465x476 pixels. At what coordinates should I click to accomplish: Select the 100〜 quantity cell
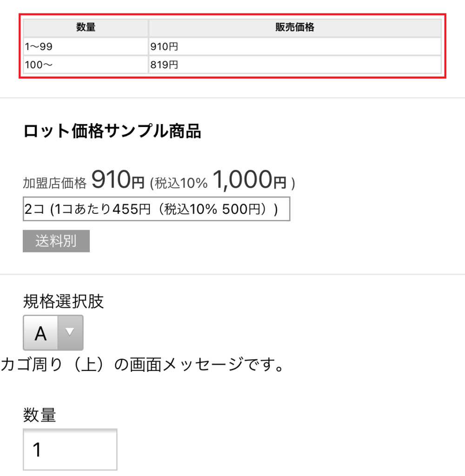pyautogui.click(x=86, y=65)
